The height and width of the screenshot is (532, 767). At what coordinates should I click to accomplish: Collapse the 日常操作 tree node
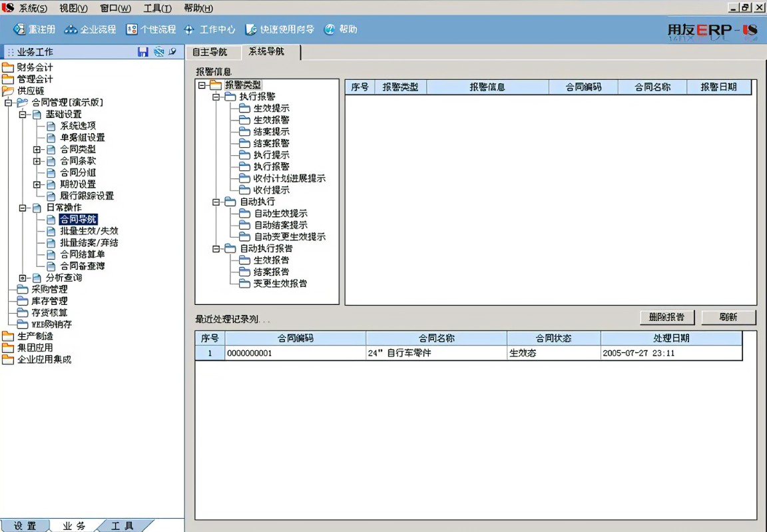coord(23,208)
